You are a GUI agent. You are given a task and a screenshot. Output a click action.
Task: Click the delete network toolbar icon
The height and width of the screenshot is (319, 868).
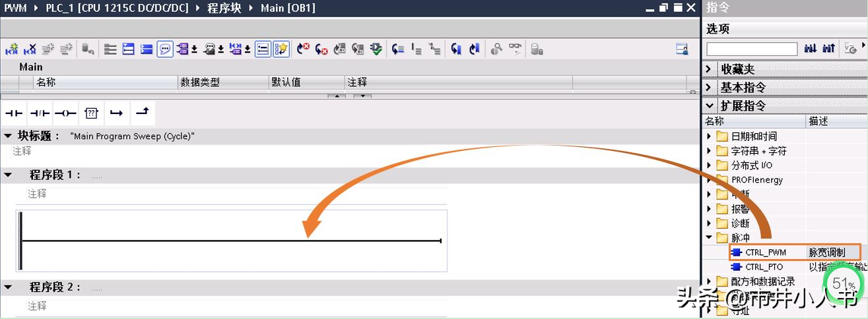pyautogui.click(x=30, y=49)
